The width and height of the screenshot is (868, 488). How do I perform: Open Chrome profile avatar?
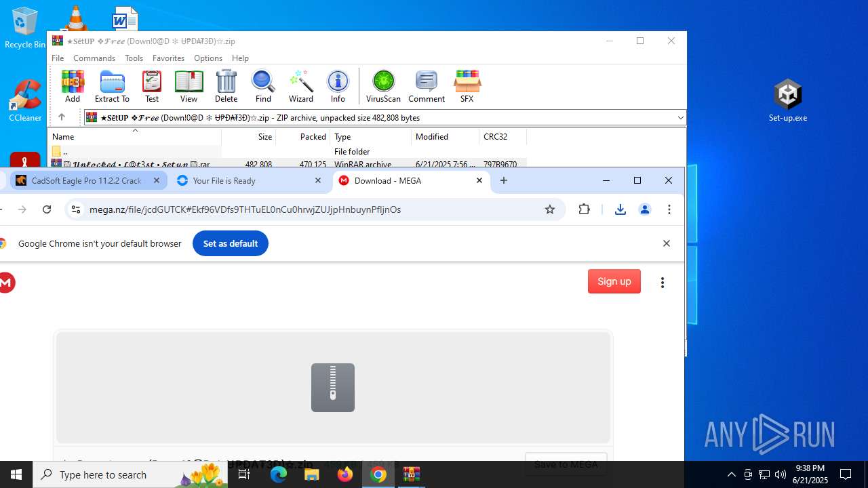click(645, 209)
